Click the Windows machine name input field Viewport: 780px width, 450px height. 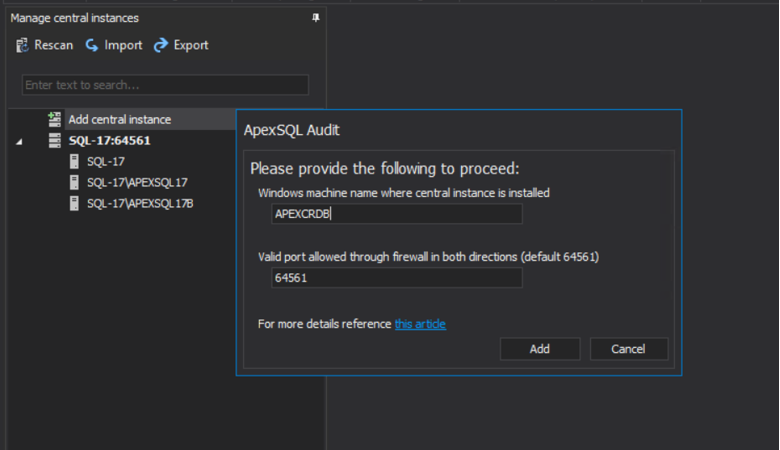[x=396, y=214]
